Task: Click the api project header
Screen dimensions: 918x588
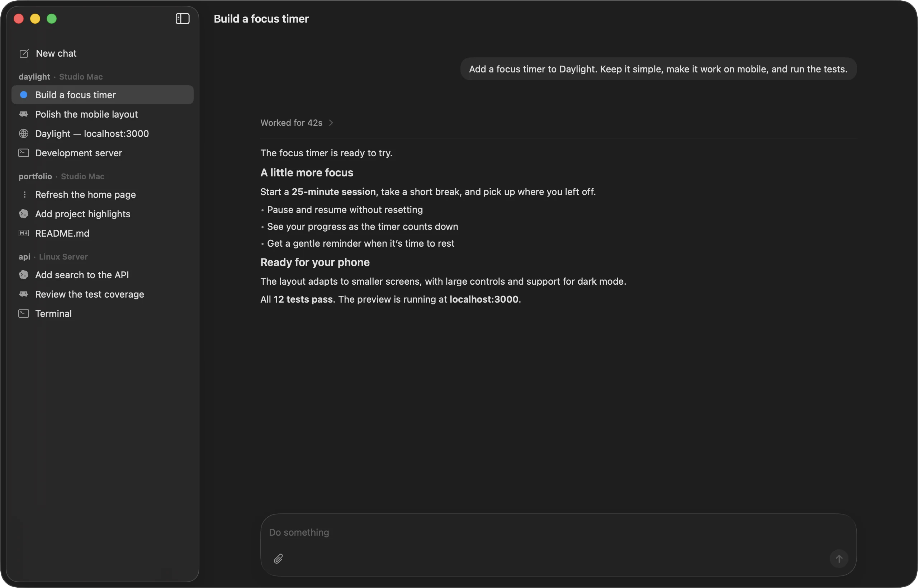Action: (x=24, y=257)
